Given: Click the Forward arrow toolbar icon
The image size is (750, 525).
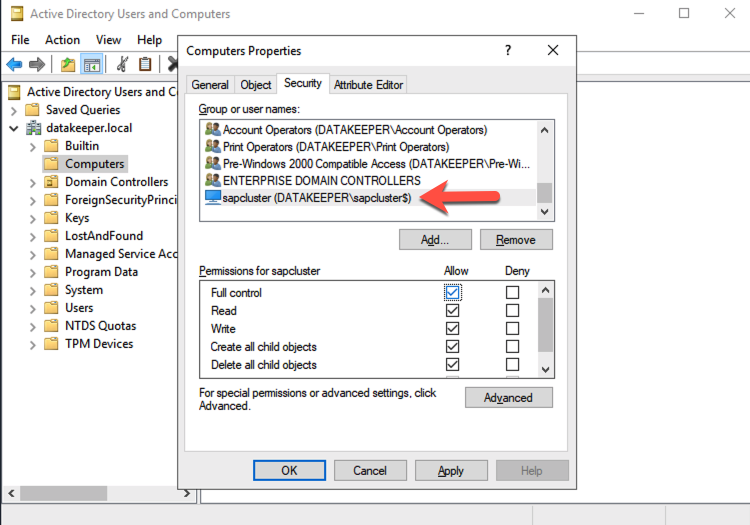Looking at the screenshot, I should (x=37, y=64).
